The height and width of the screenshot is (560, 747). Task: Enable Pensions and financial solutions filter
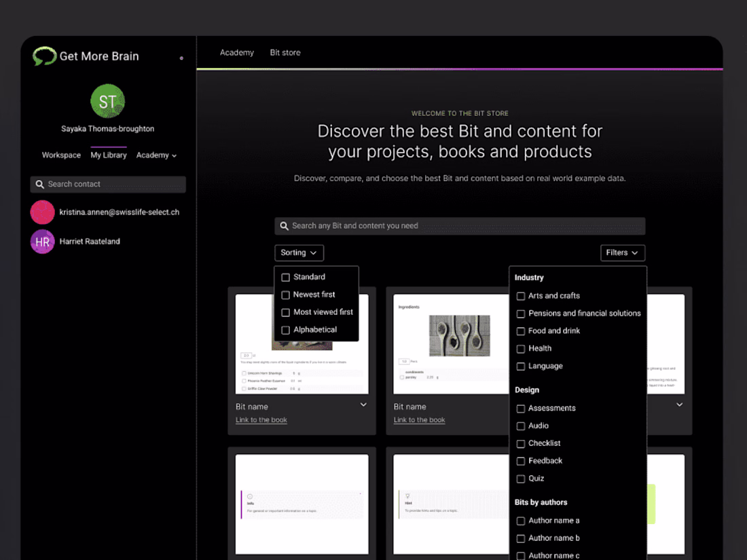pos(521,314)
